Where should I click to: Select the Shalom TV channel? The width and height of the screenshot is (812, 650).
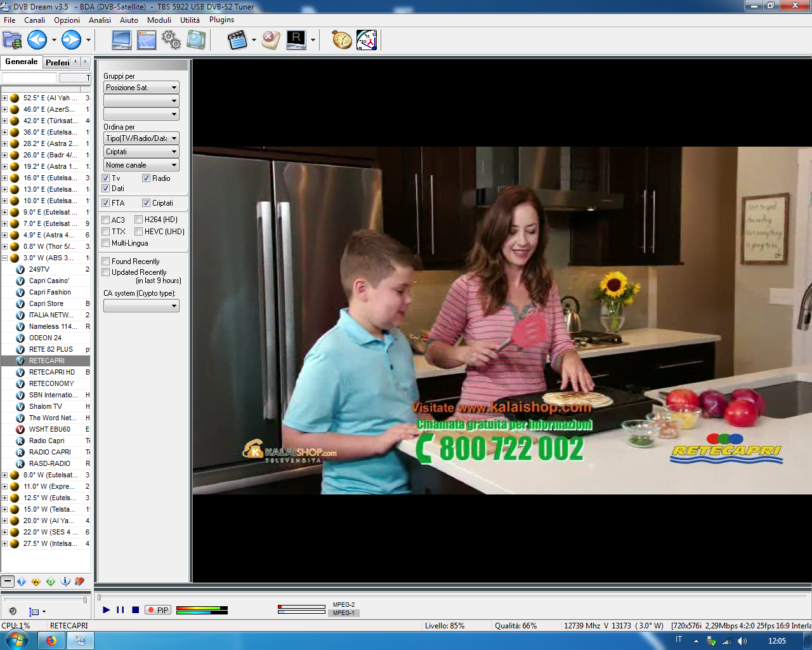click(46, 406)
